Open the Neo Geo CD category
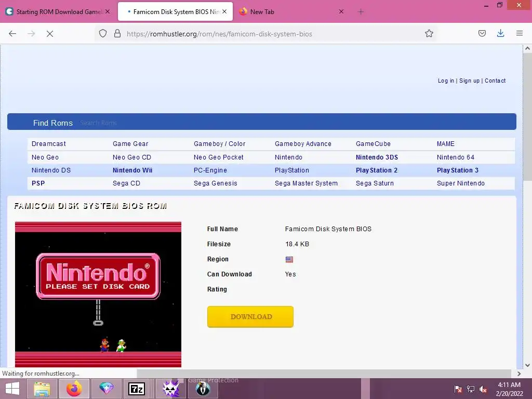 coord(131,157)
